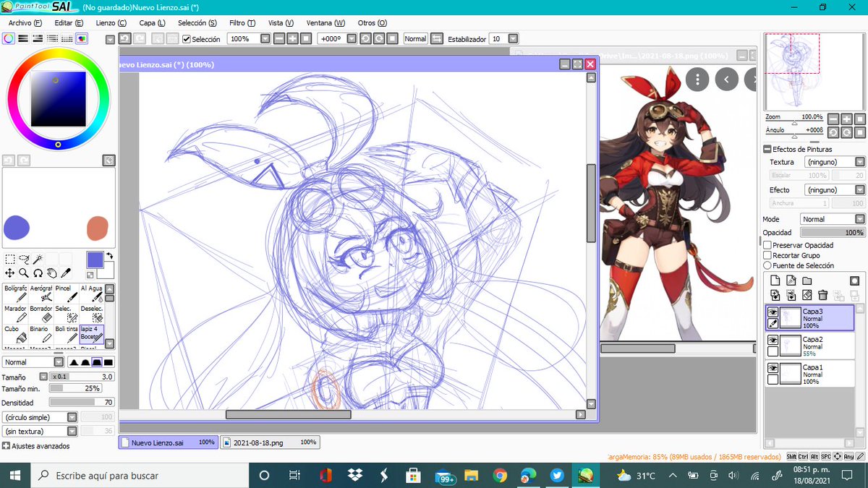Select the Move tool

click(x=10, y=273)
